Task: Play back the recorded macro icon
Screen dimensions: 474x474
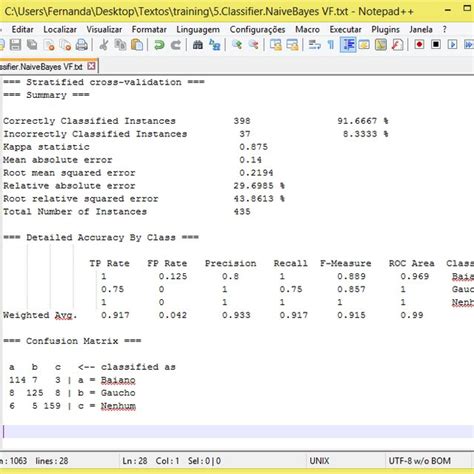Action: [452, 45]
